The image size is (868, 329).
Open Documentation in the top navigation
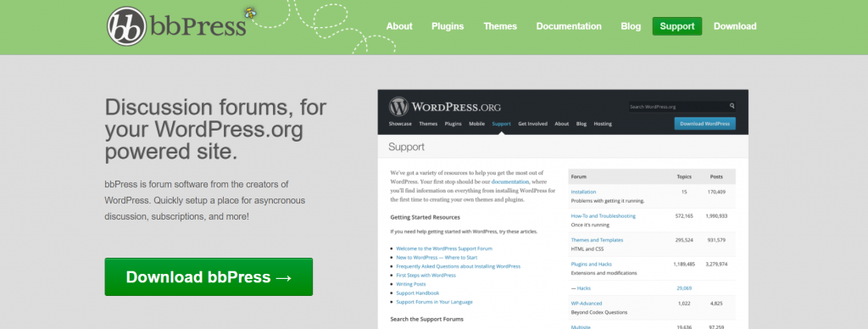(x=569, y=26)
